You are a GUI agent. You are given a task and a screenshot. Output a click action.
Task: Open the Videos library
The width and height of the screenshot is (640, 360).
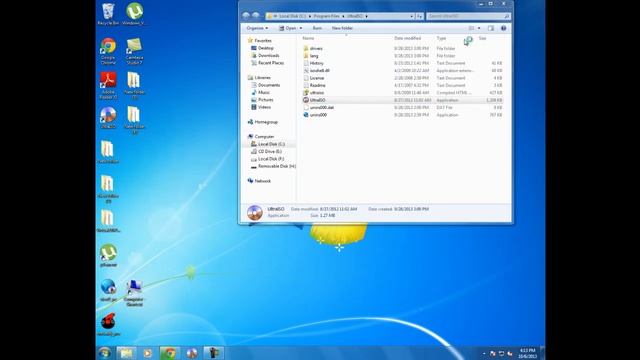coord(264,107)
